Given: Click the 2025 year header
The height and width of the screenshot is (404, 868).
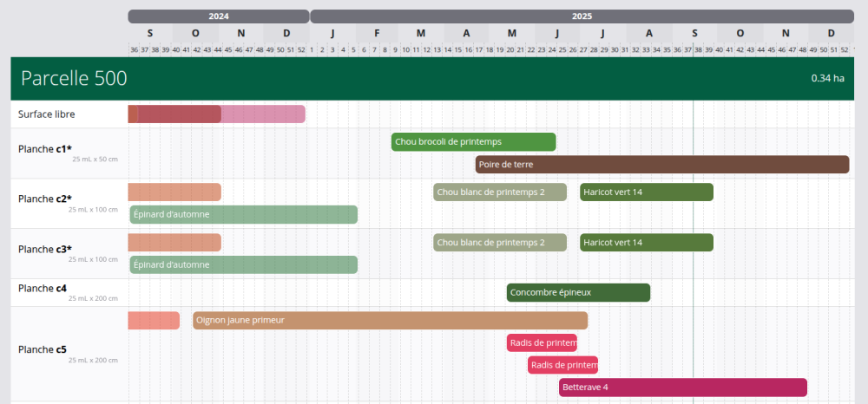Looking at the screenshot, I should (x=582, y=16).
